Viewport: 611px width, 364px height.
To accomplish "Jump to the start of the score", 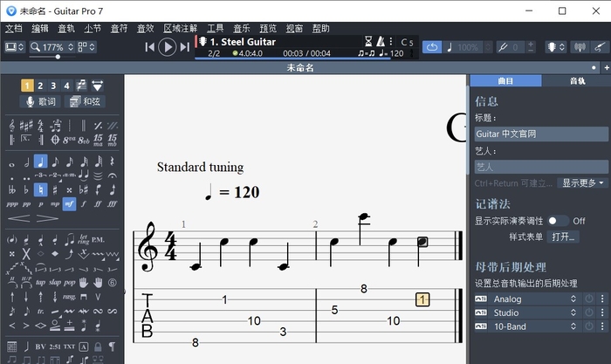I will [150, 47].
